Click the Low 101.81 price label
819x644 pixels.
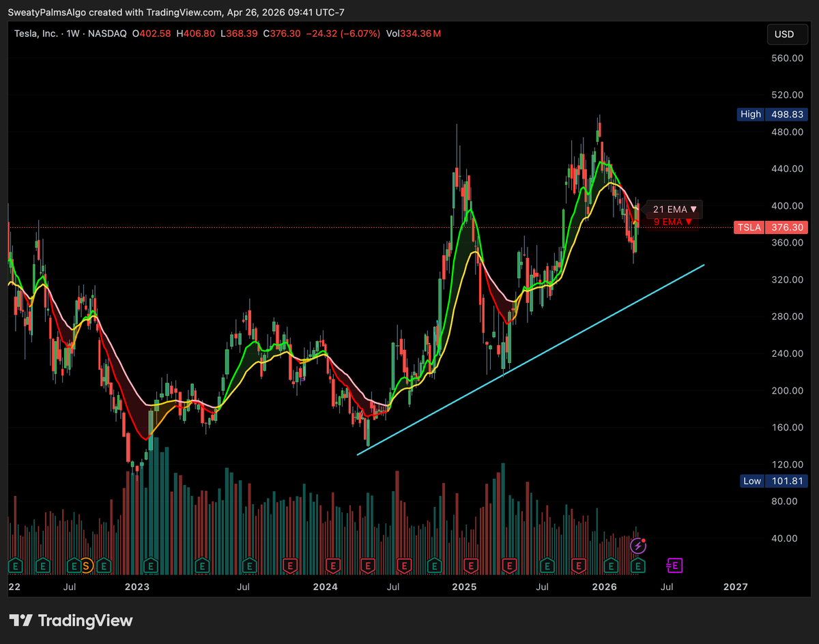click(774, 481)
